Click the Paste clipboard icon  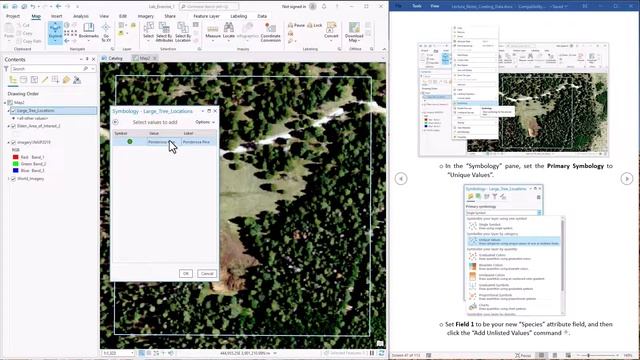pyautogui.click(x=9, y=31)
